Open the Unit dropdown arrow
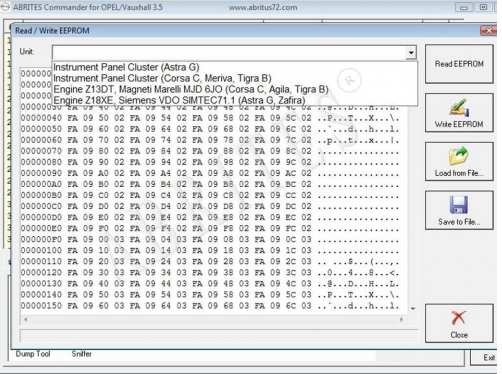Screen dimensions: 502x374 [x=411, y=53]
